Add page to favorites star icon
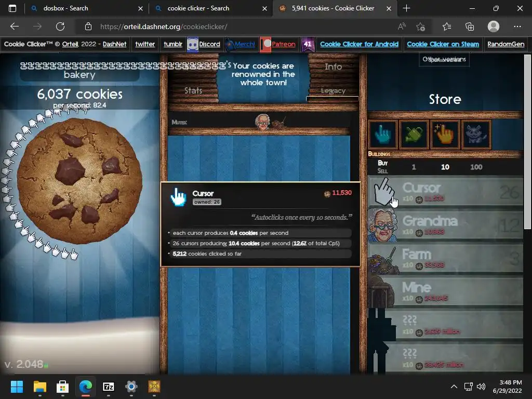 coord(421,26)
